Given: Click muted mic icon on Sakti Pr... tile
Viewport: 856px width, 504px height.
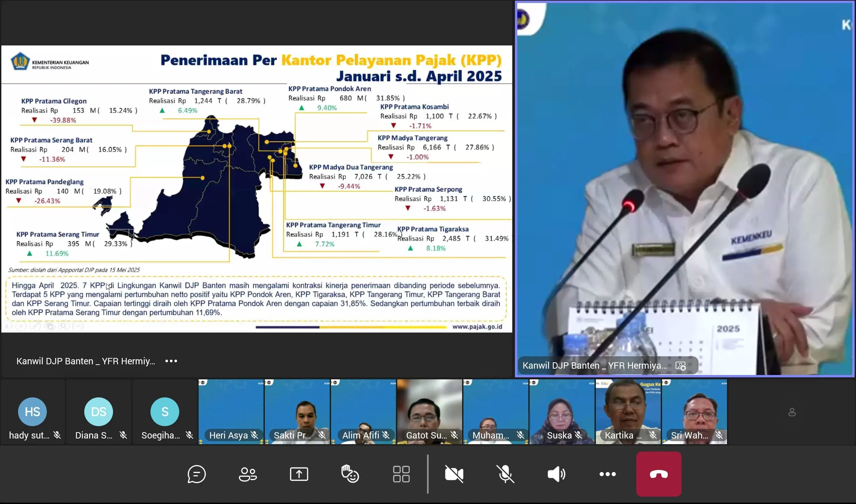Looking at the screenshot, I should coord(322,435).
